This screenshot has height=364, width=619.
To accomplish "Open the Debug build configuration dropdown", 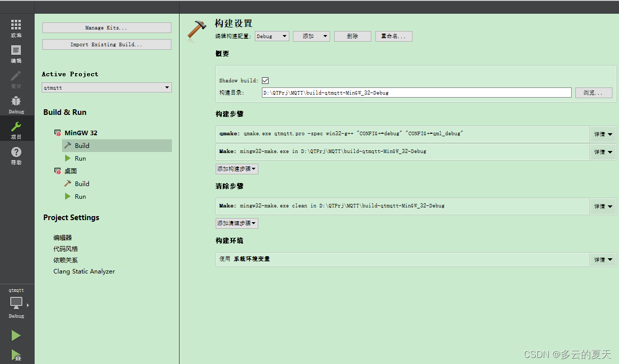I will click(x=272, y=36).
